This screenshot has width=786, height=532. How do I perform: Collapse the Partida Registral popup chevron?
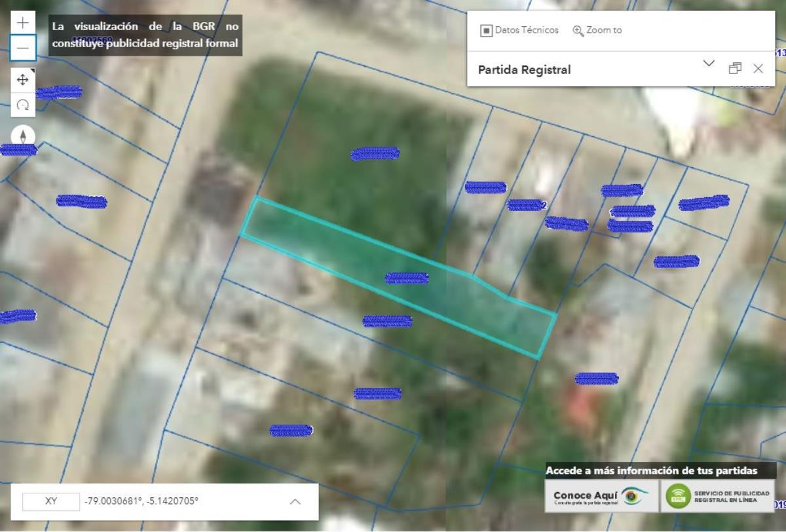click(708, 64)
